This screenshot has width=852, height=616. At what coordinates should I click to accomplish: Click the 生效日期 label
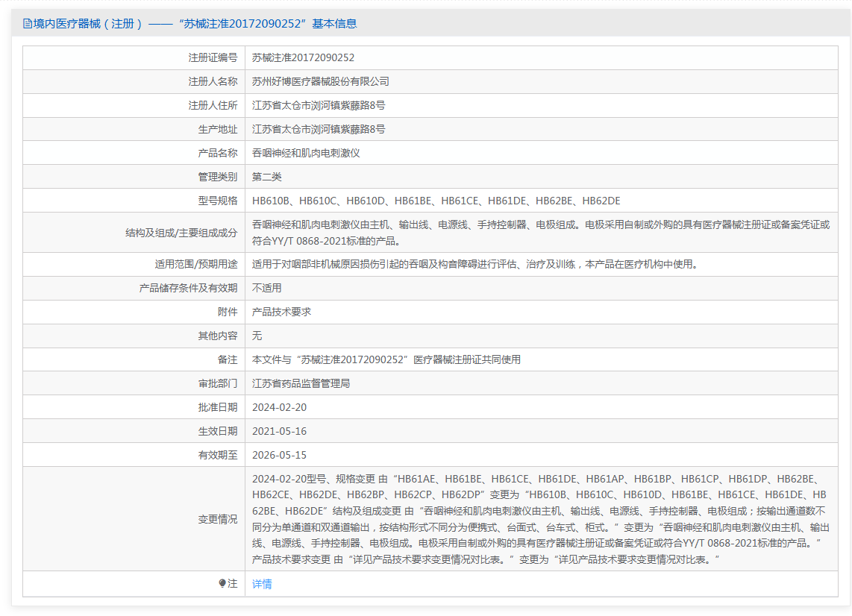218,431
